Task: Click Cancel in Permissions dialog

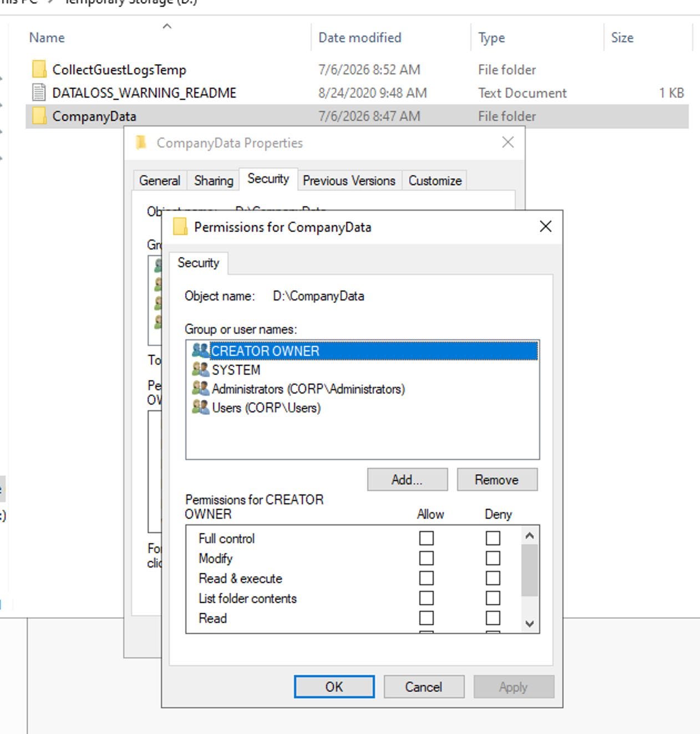Action: (424, 687)
